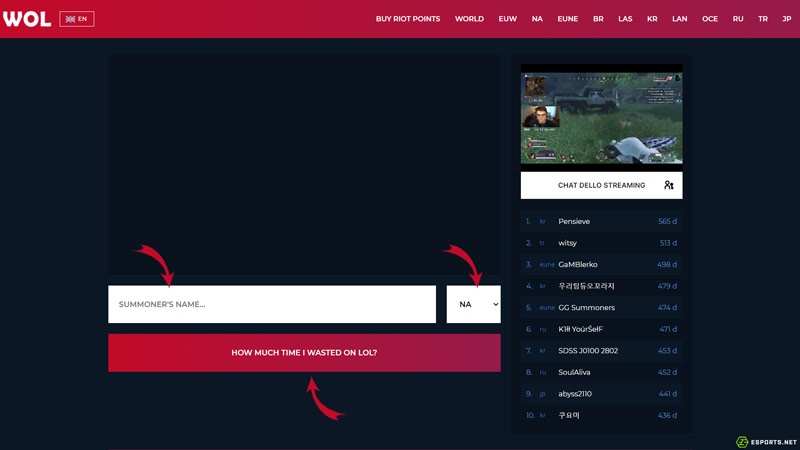Screen dimensions: 800x450
Task: Click the WOL logo in header
Action: click(x=27, y=19)
